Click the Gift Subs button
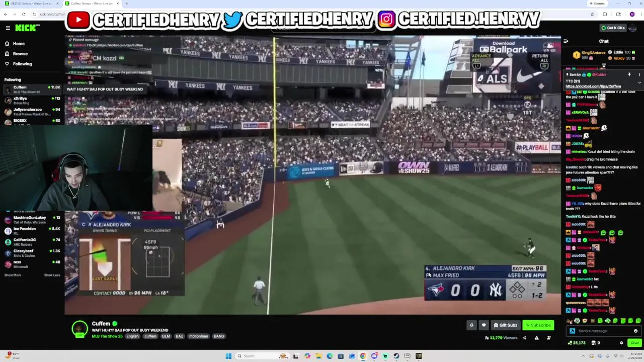 pos(505,325)
